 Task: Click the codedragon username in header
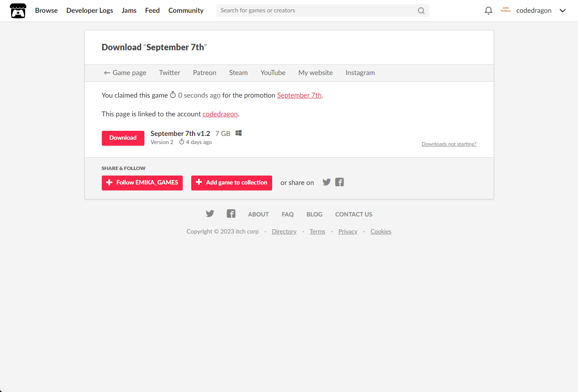point(534,11)
